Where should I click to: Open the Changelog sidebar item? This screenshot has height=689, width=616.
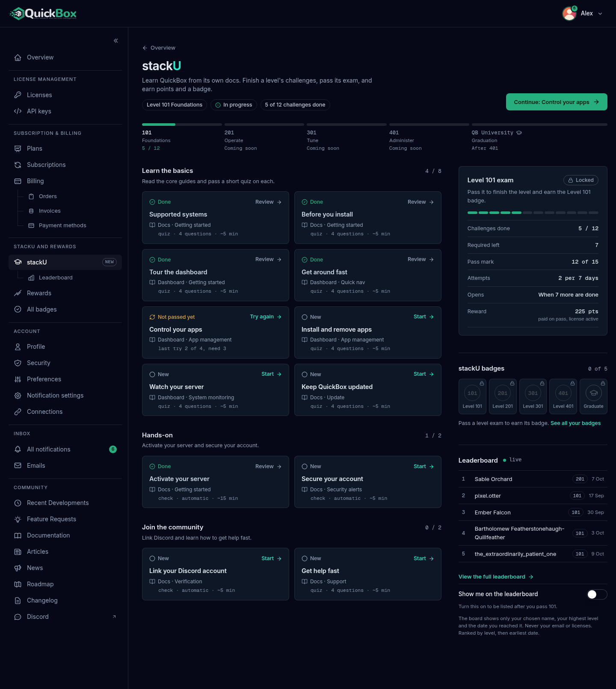(x=65, y=600)
